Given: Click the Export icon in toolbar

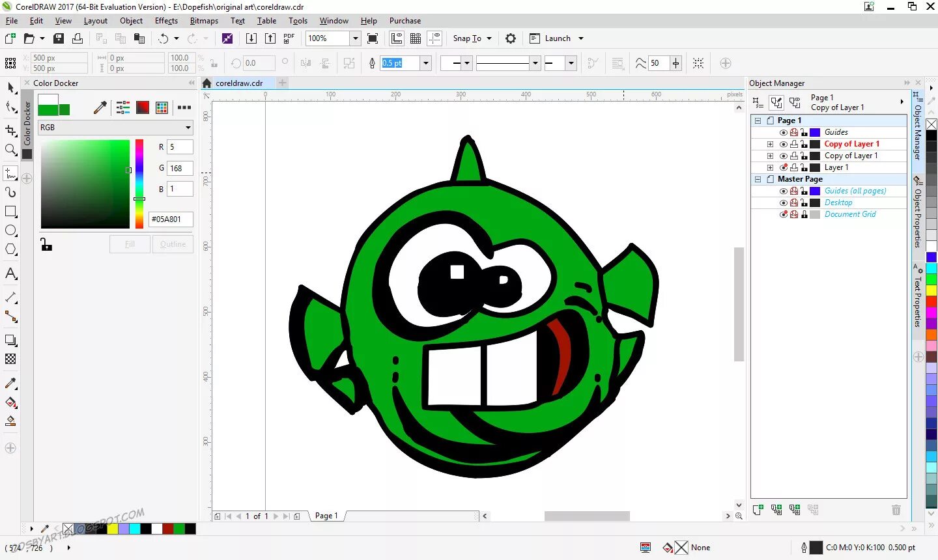Looking at the screenshot, I should (x=270, y=38).
